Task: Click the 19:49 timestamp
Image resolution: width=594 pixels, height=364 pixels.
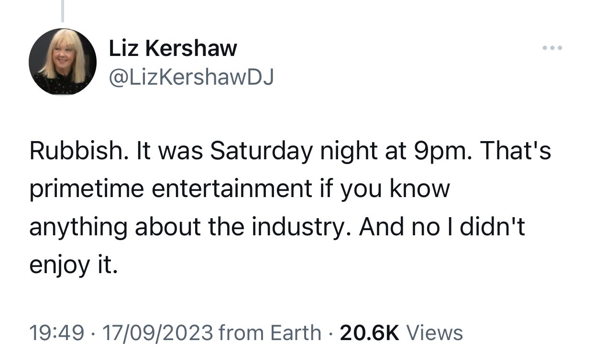Action: (x=57, y=333)
